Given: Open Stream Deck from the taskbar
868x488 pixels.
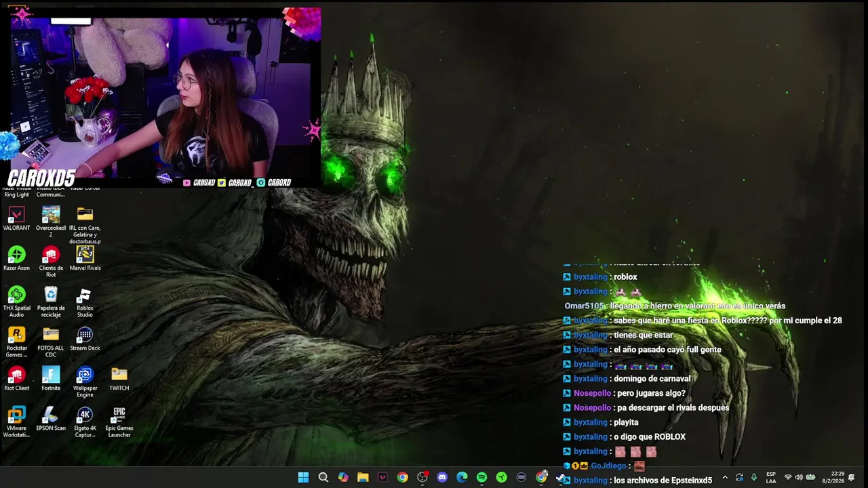Looking at the screenshot, I should pyautogui.click(x=521, y=477).
